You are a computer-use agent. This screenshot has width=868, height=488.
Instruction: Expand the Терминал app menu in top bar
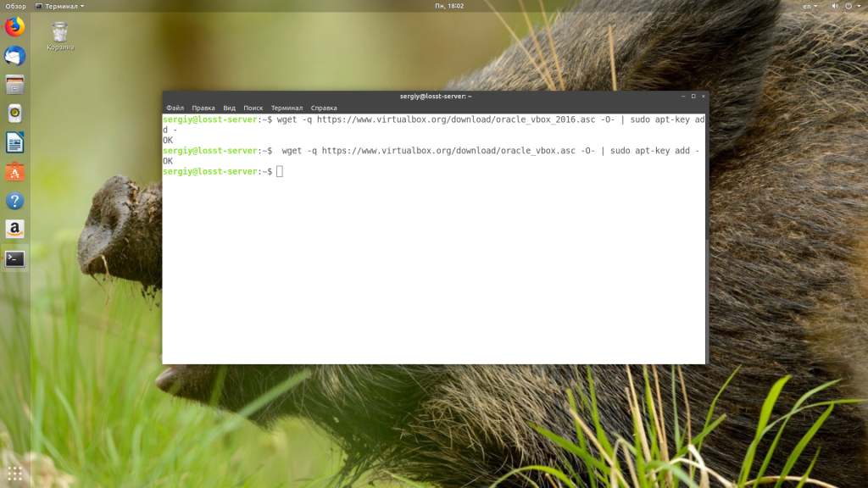[60, 6]
